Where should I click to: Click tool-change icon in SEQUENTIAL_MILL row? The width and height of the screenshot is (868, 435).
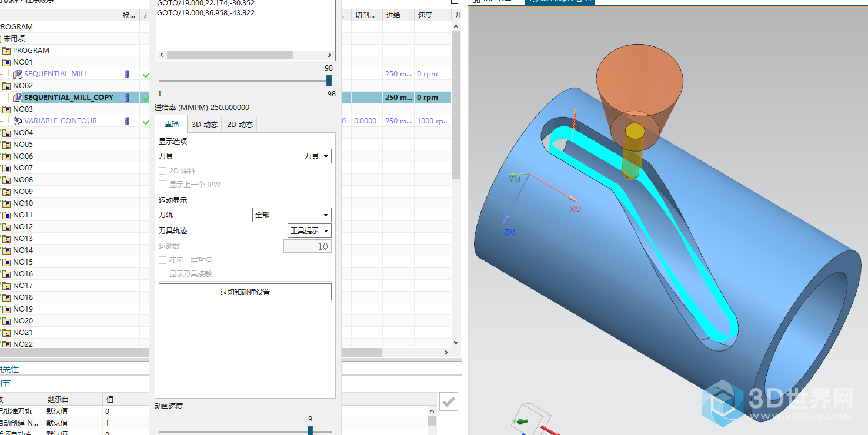(126, 74)
